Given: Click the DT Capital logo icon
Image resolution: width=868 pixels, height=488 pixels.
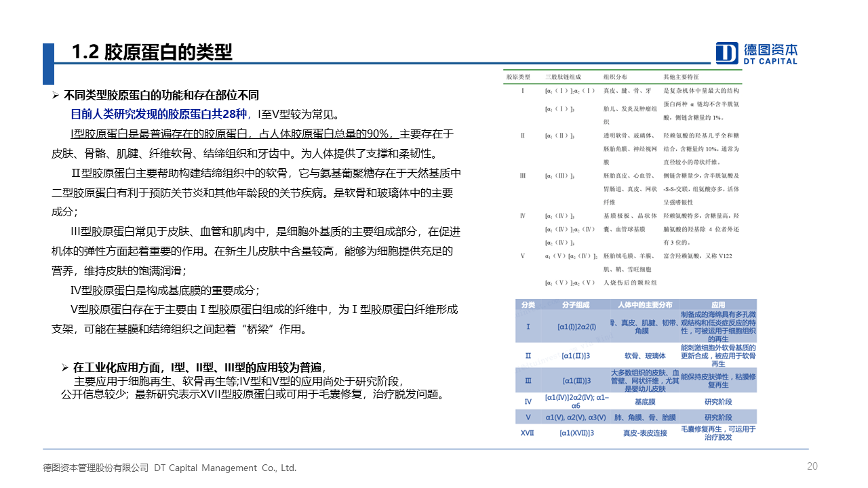Looking at the screenshot, I should click(727, 53).
